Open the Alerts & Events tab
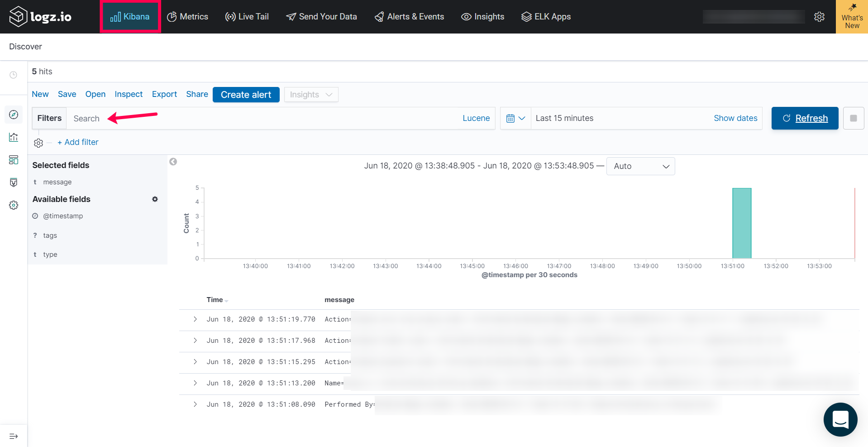 (x=409, y=17)
